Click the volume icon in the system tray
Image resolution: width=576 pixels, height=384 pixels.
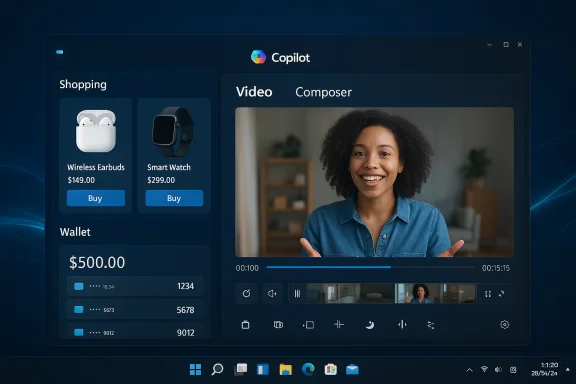[498, 370]
